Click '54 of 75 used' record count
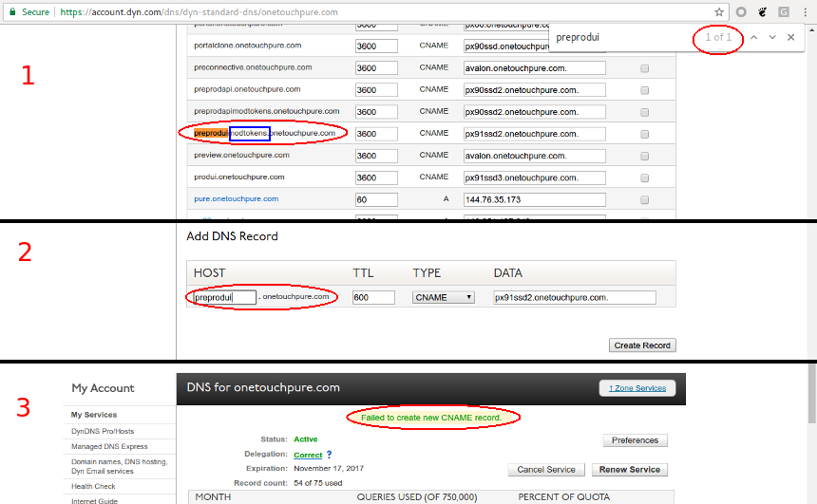Screen dimensions: 817x504 click(318, 483)
